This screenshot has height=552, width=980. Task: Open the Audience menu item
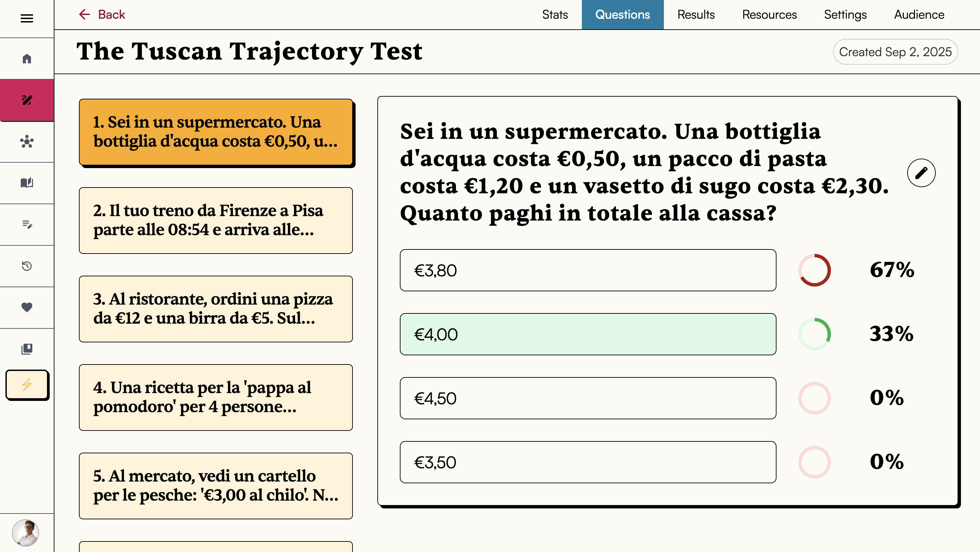click(x=919, y=14)
